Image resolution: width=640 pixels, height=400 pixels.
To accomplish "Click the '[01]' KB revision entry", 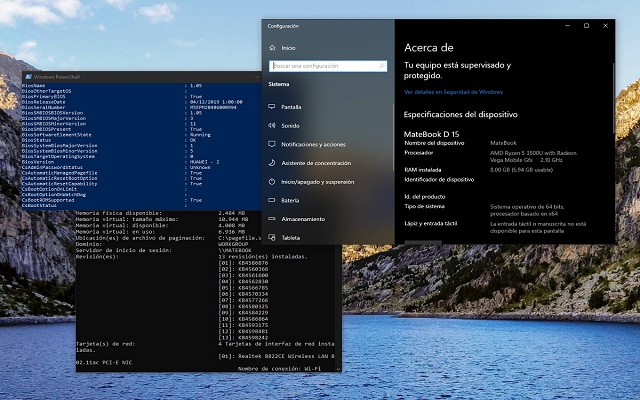I will coord(243,263).
